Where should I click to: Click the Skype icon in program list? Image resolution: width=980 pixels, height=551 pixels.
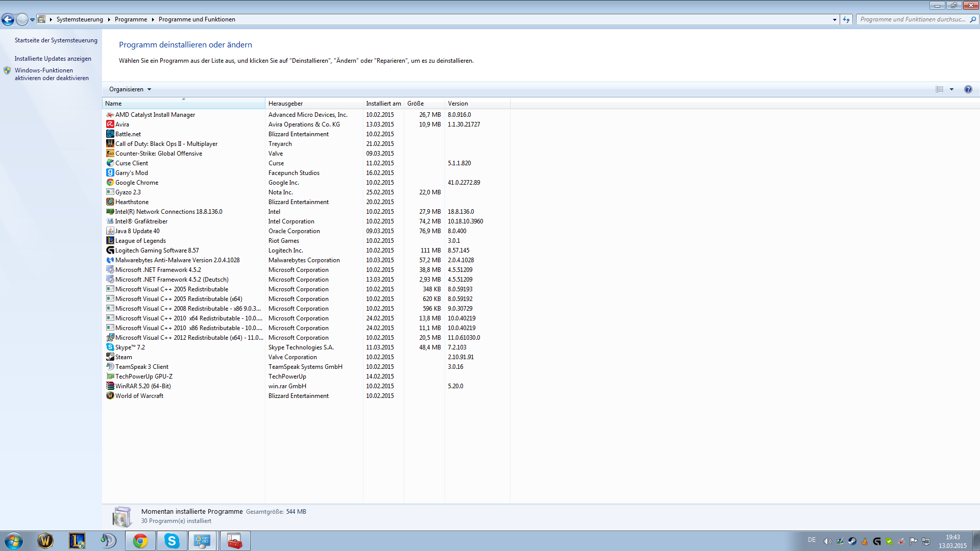click(x=110, y=347)
